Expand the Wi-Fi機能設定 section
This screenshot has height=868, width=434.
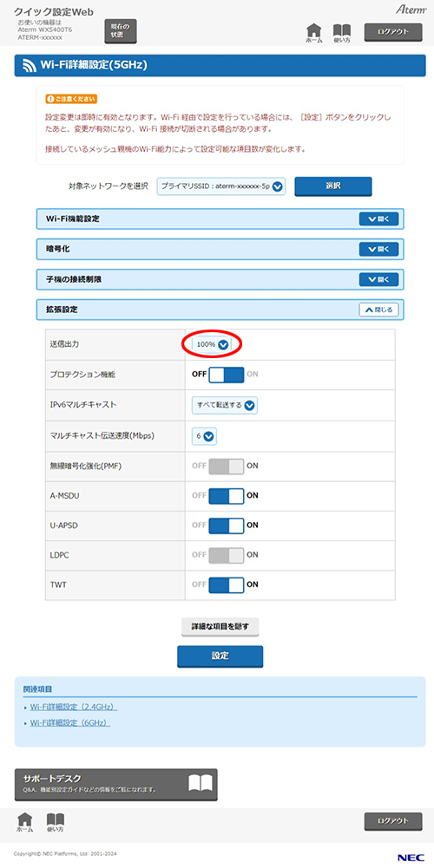(x=378, y=219)
